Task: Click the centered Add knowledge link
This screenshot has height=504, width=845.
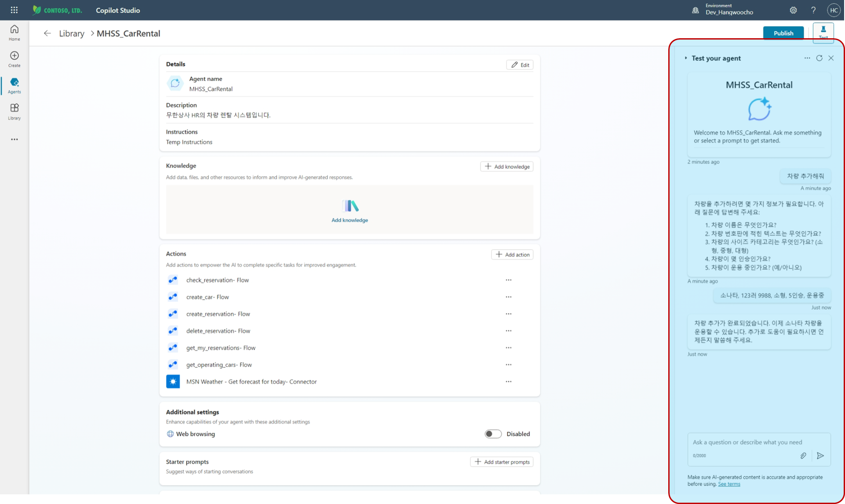Action: coord(350,220)
